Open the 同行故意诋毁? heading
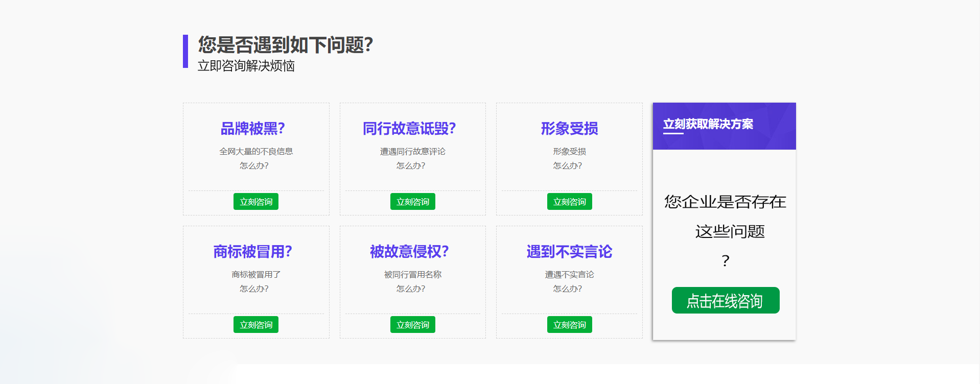980x384 pixels. tap(409, 129)
